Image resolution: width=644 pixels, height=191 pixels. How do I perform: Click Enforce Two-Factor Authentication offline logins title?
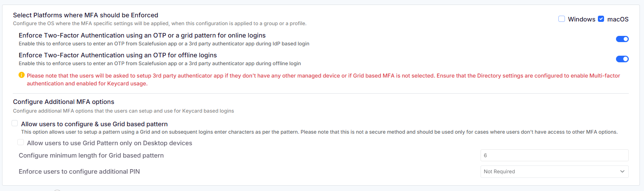tap(118, 55)
